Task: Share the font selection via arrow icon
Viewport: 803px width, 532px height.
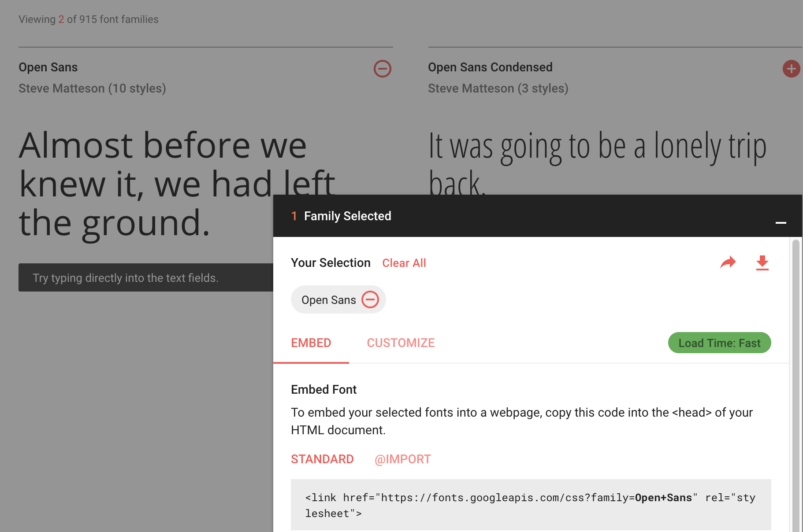Action: point(728,262)
